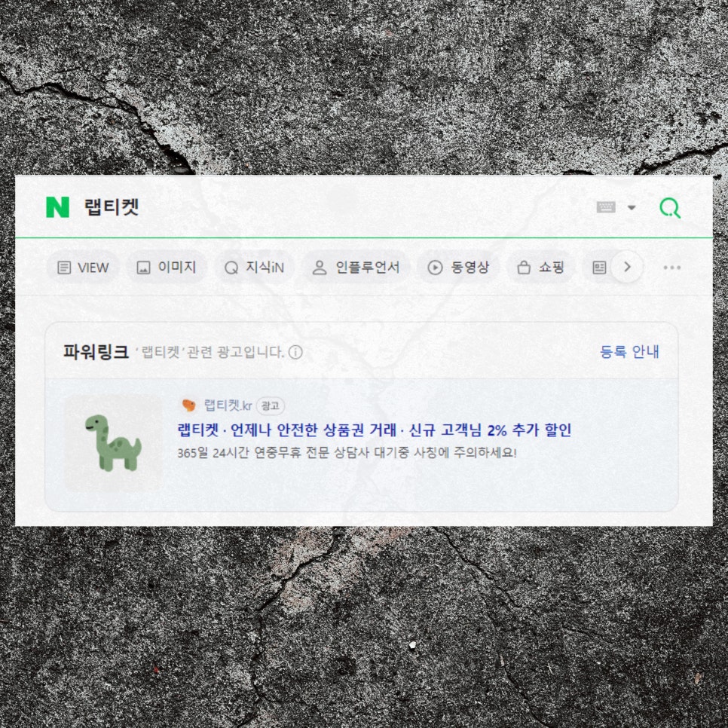728x728 pixels.
Task: Go to the 쇼핑 tab
Action: click(540, 268)
